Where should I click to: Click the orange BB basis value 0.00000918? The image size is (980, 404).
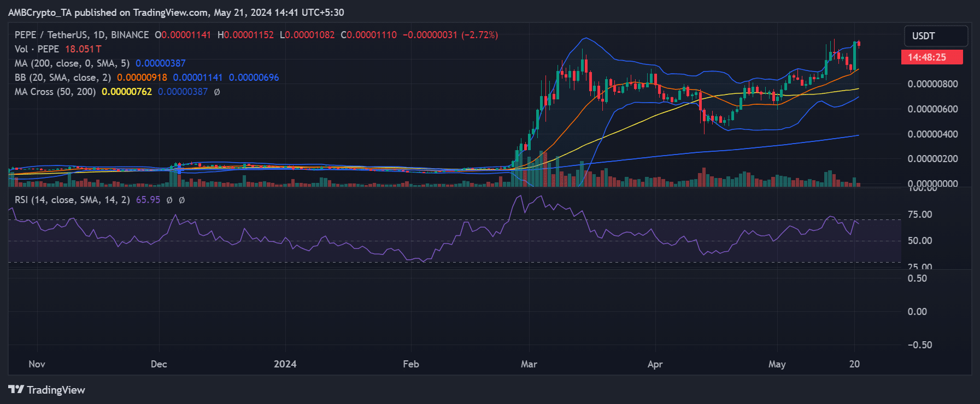[x=142, y=78]
